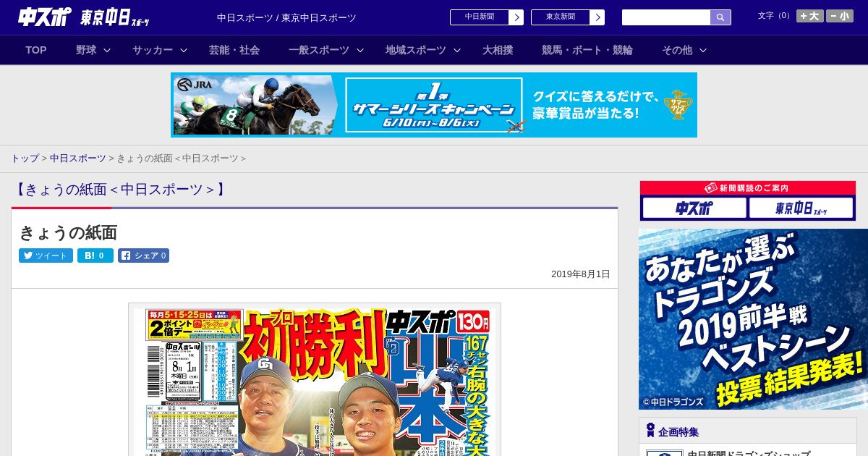This screenshot has height=456, width=868.
Task: Click 中スポ subscription guide button
Action: point(694,208)
